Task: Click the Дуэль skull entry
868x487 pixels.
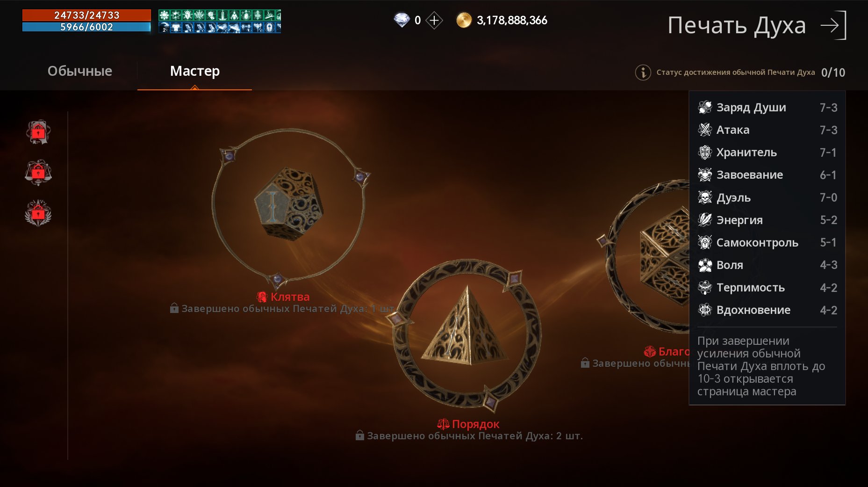Action: [768, 197]
